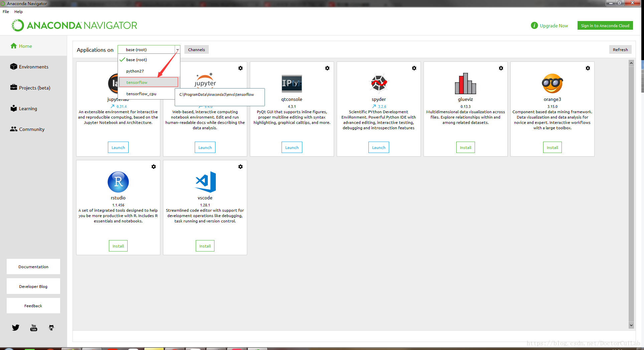Launch jupyter notebook
This screenshot has width=644, height=350.
[x=205, y=147]
